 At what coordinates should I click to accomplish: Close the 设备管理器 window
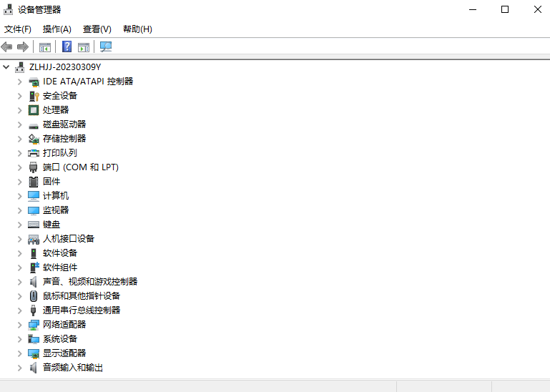point(537,9)
